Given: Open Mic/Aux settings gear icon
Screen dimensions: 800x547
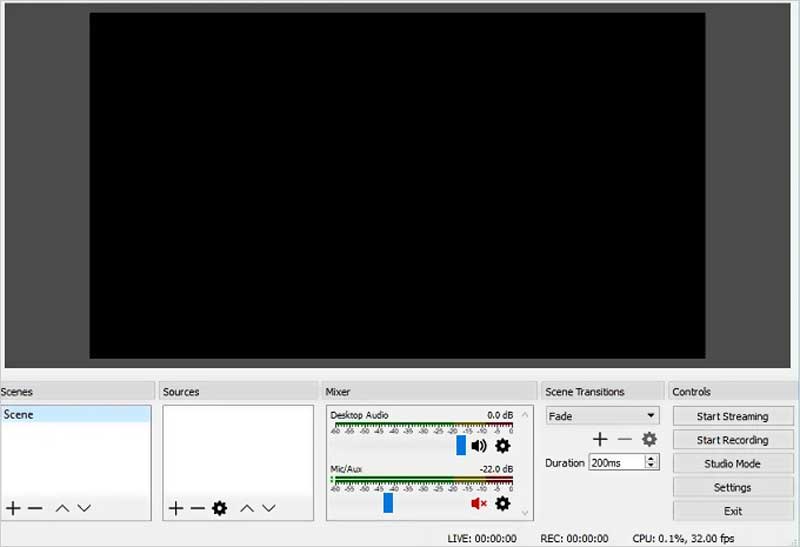Looking at the screenshot, I should click(502, 503).
